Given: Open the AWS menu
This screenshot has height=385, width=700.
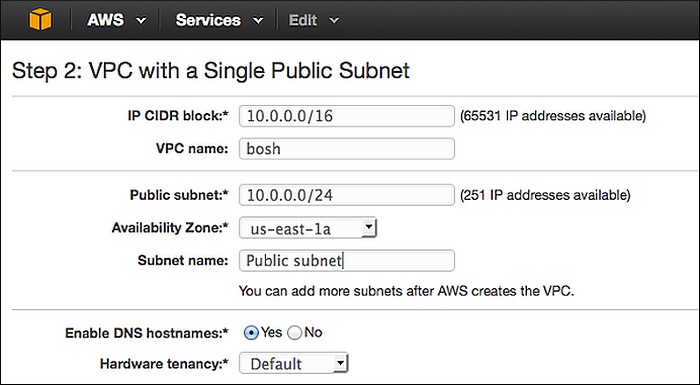Looking at the screenshot, I should (x=116, y=20).
